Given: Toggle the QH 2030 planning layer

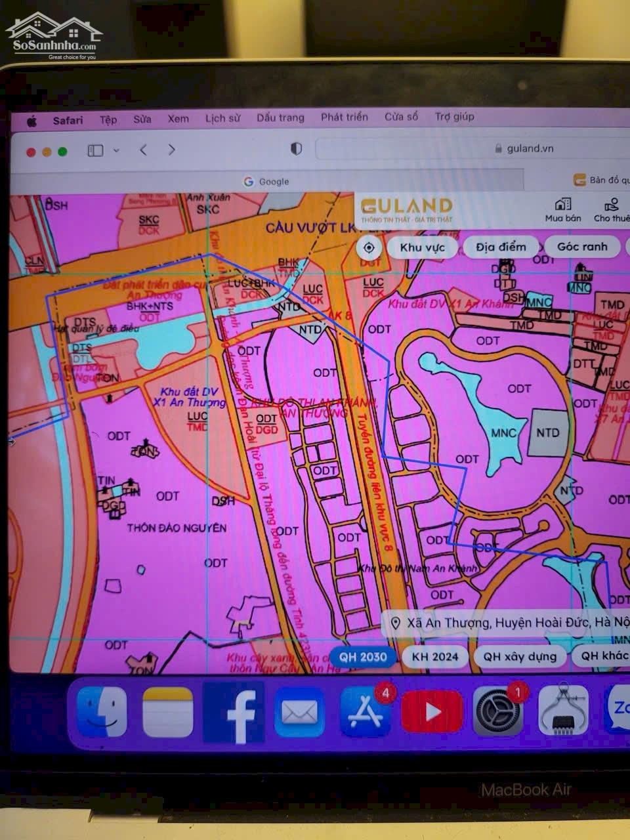Looking at the screenshot, I should click(x=363, y=656).
